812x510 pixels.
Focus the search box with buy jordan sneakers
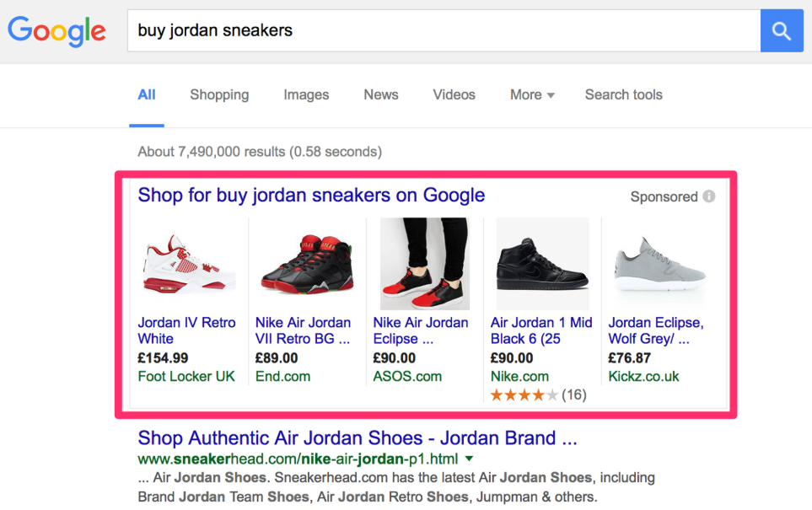444,30
